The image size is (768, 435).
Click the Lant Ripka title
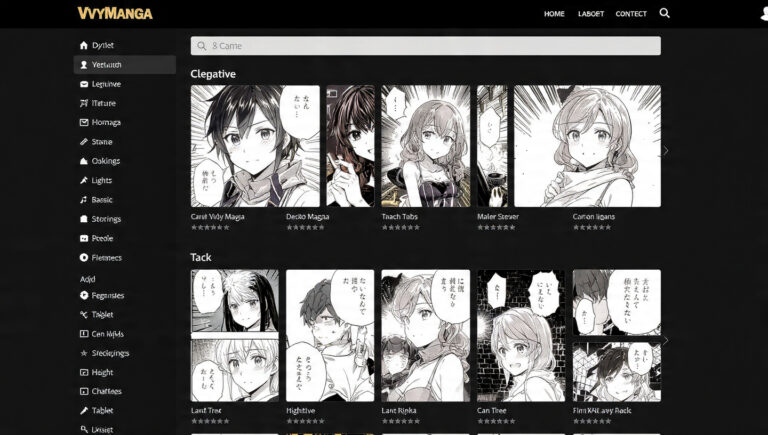coord(399,411)
